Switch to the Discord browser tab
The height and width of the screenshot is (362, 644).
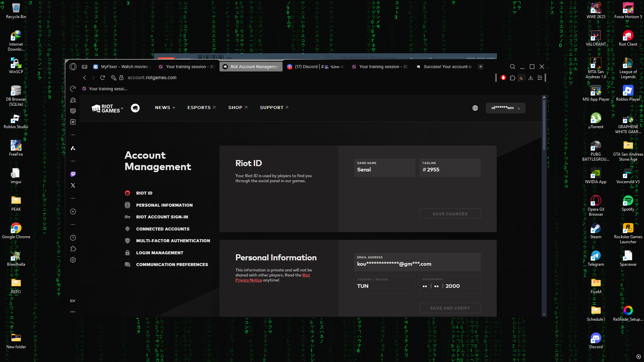pyautogui.click(x=315, y=66)
